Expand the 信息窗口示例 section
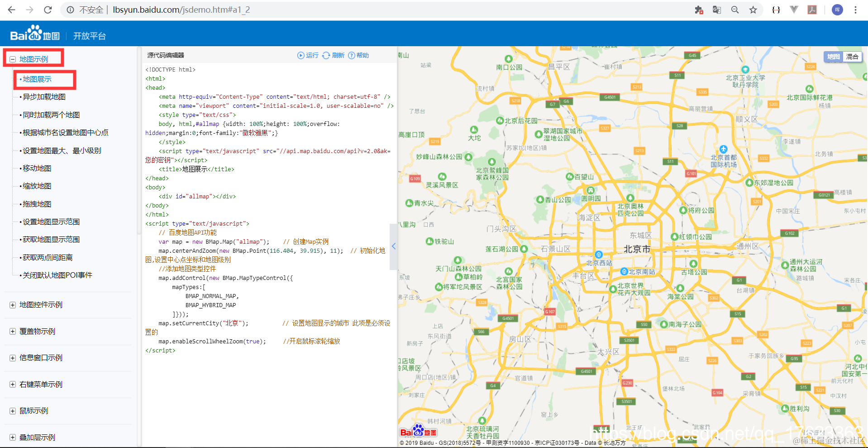Screen dimensions: 868x448 point(13,358)
